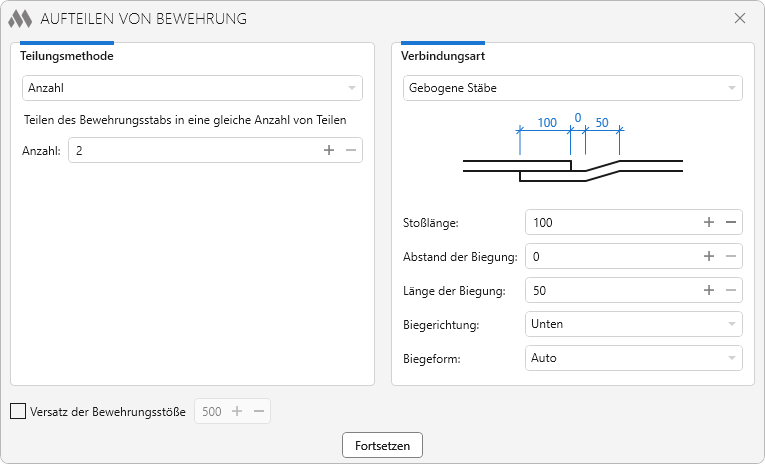Screen dimensions: 765x464
Task: Decrease Abstand der Biegung with minus
Action: click(x=730, y=256)
